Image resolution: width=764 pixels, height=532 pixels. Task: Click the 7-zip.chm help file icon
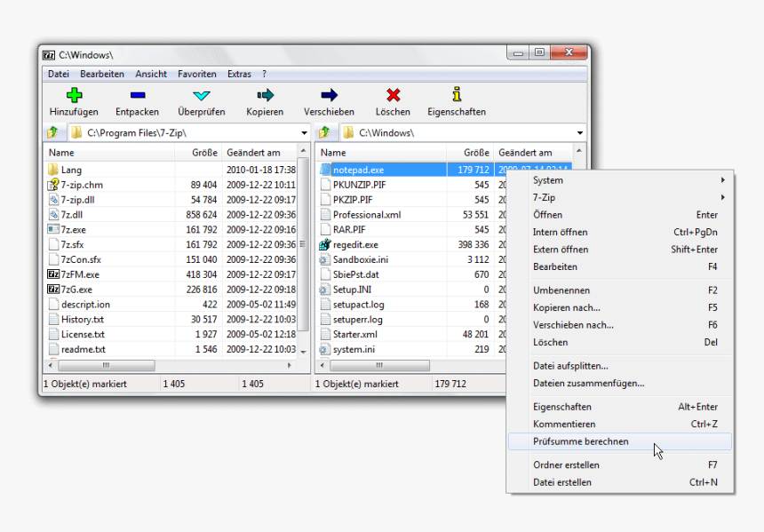pos(53,185)
